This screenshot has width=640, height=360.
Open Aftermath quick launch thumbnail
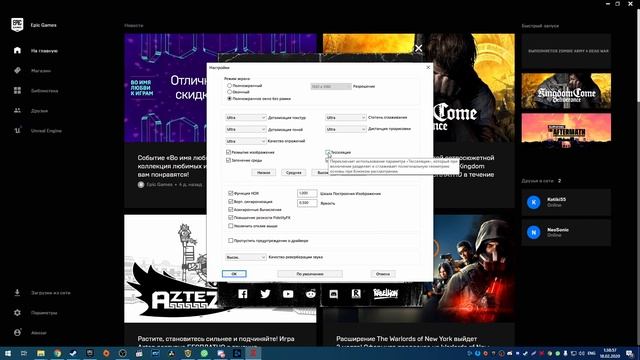tap(566, 131)
